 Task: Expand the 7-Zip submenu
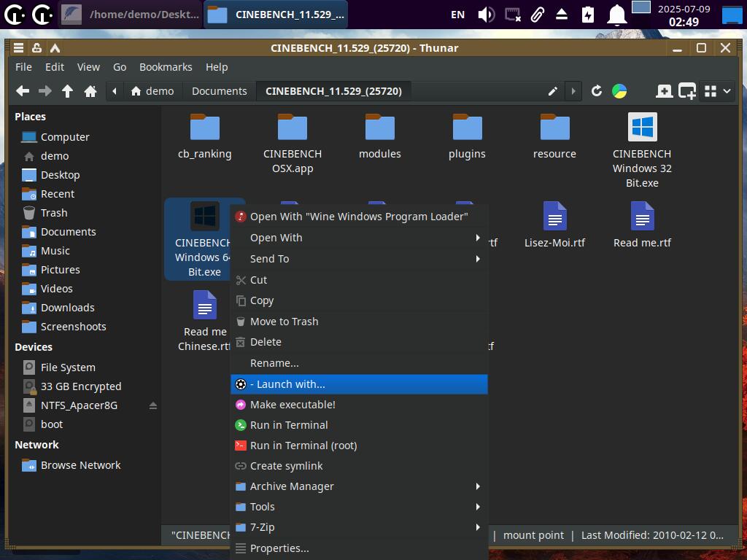[359, 527]
